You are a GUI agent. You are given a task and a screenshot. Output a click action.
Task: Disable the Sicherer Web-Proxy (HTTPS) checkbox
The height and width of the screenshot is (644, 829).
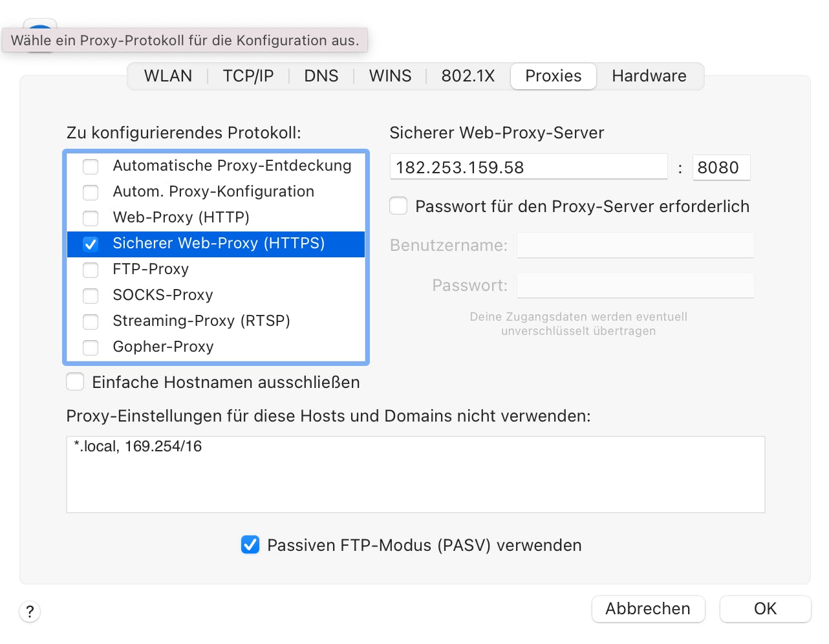tap(91, 244)
